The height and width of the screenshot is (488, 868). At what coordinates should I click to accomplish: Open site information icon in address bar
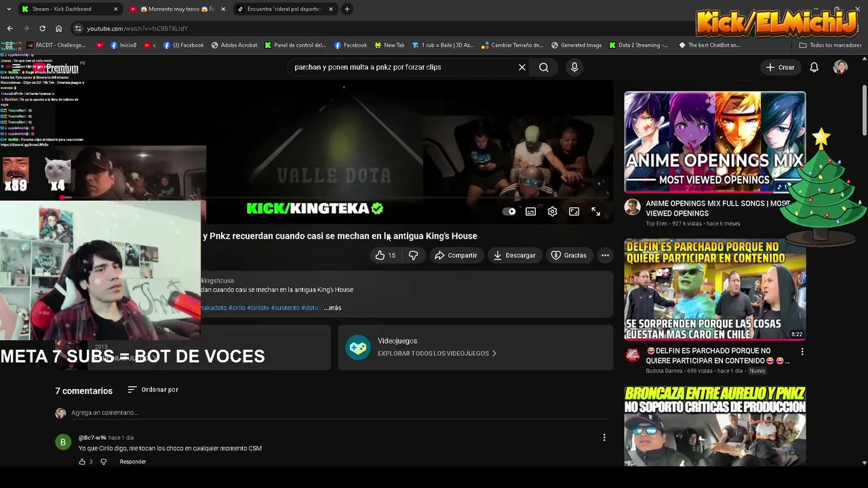click(78, 28)
